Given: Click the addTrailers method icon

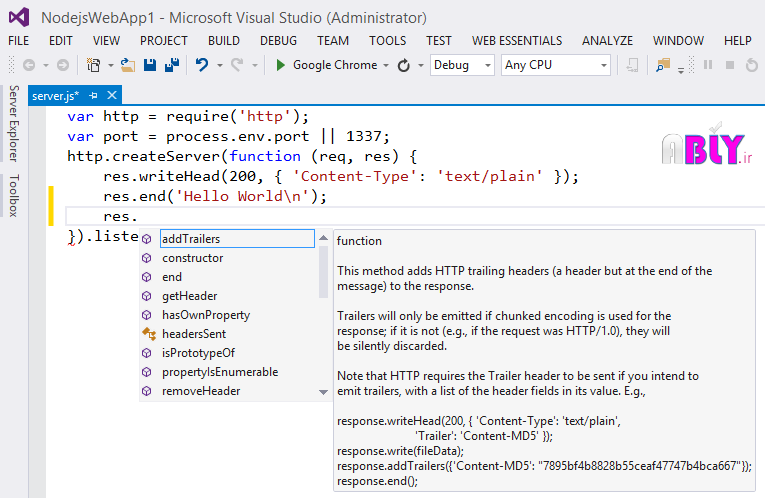Looking at the screenshot, I should [147, 239].
